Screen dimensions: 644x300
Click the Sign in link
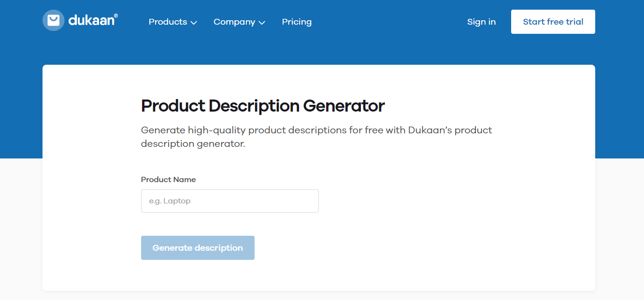pos(481,22)
